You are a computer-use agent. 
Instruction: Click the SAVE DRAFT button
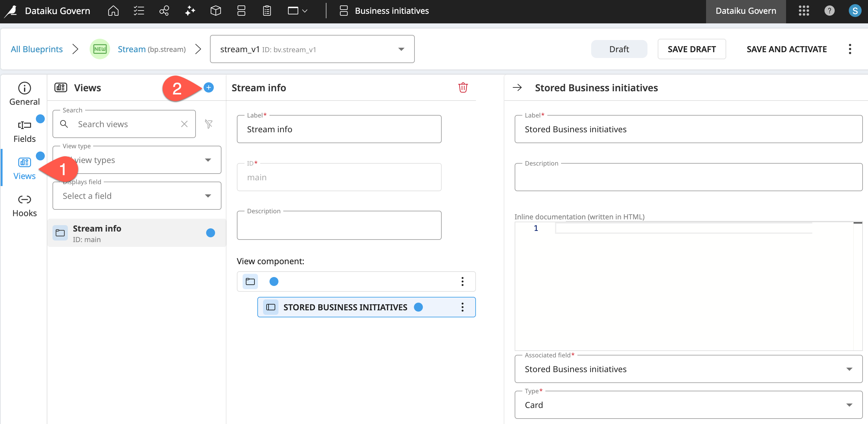point(691,49)
